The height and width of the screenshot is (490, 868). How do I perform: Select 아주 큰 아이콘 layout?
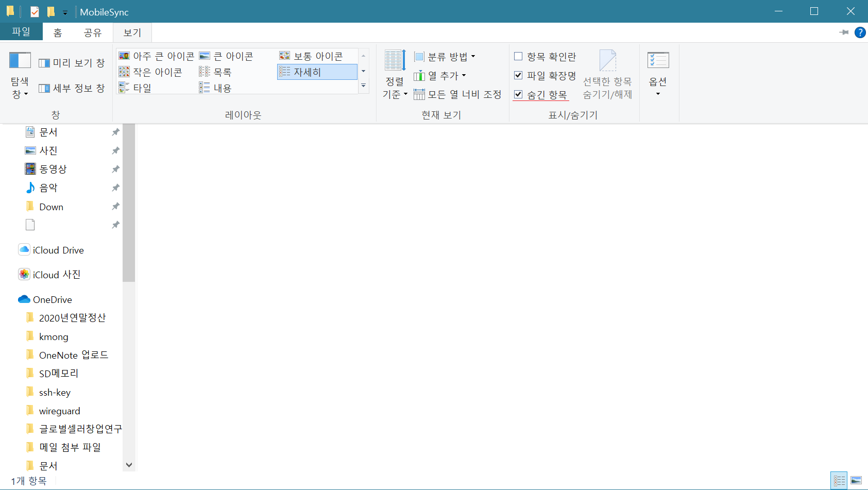(x=157, y=56)
